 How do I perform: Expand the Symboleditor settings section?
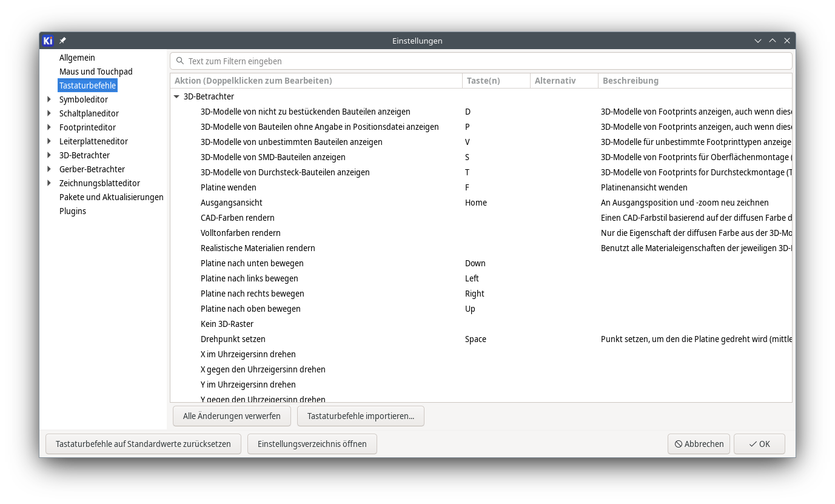[x=50, y=99]
